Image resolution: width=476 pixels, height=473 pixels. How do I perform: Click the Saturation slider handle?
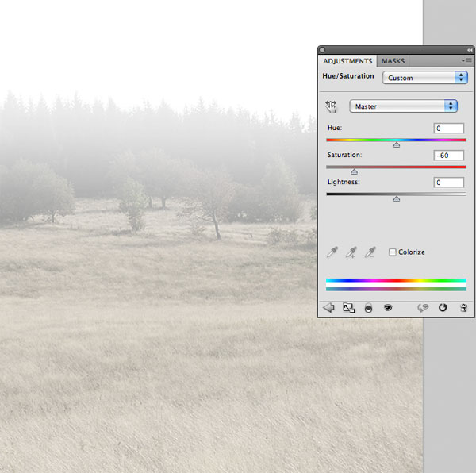[x=355, y=172]
